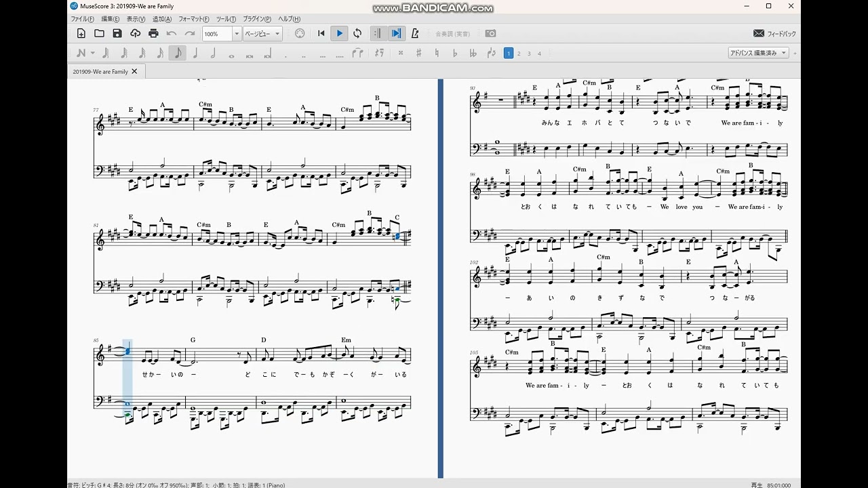The height and width of the screenshot is (488, 868).
Task: Select the highlighted eighth note duration
Action: tap(178, 53)
